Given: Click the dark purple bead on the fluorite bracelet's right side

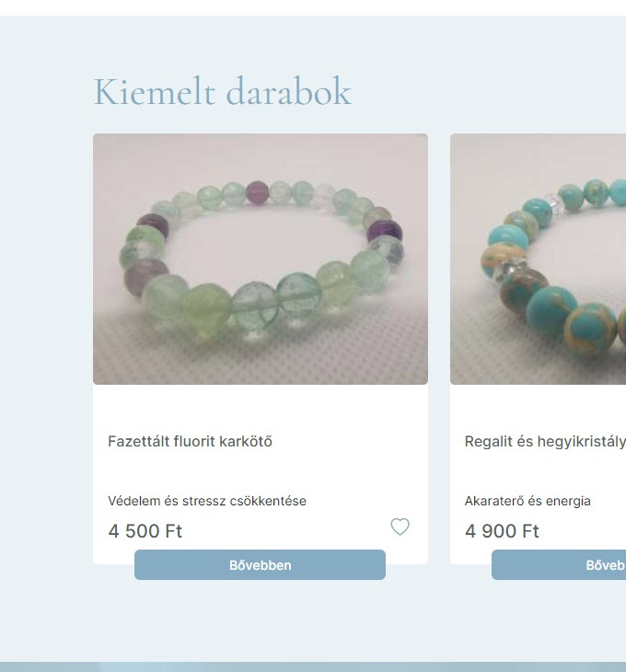Looking at the screenshot, I should (x=384, y=232).
